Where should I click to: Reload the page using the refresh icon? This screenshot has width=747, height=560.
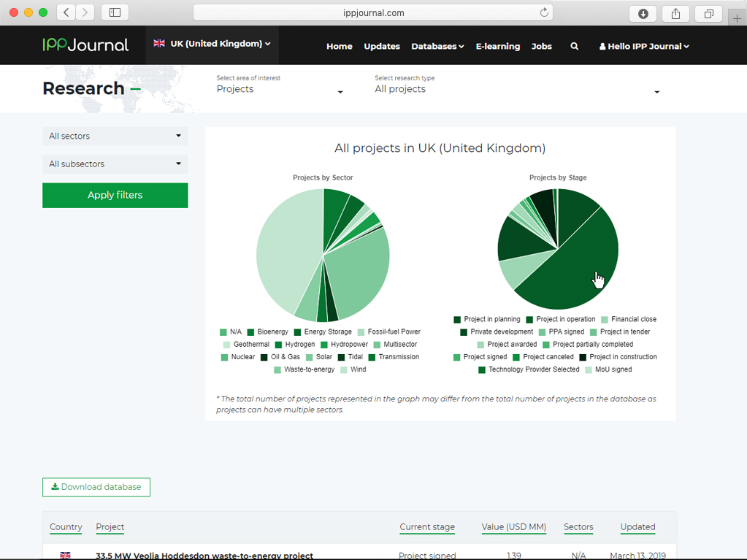pos(544,12)
